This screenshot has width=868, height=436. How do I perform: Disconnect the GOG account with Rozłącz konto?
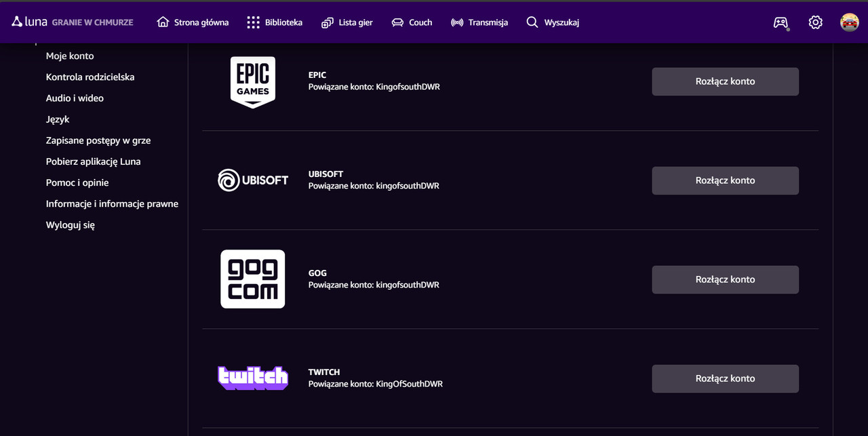click(x=726, y=279)
